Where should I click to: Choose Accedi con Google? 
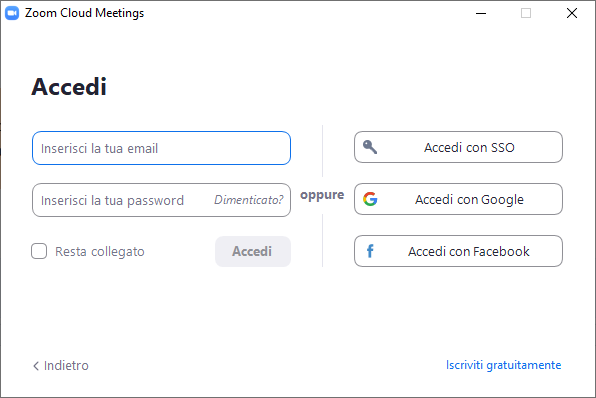458,199
